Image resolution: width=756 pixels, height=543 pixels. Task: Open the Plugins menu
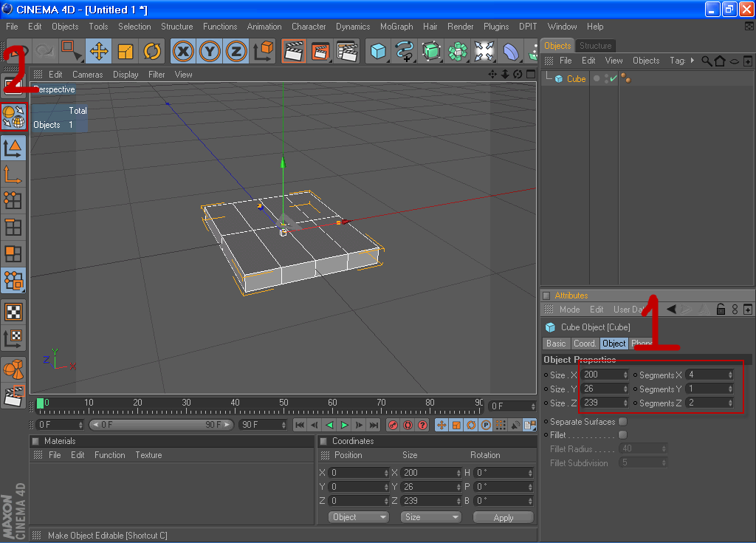pyautogui.click(x=496, y=27)
